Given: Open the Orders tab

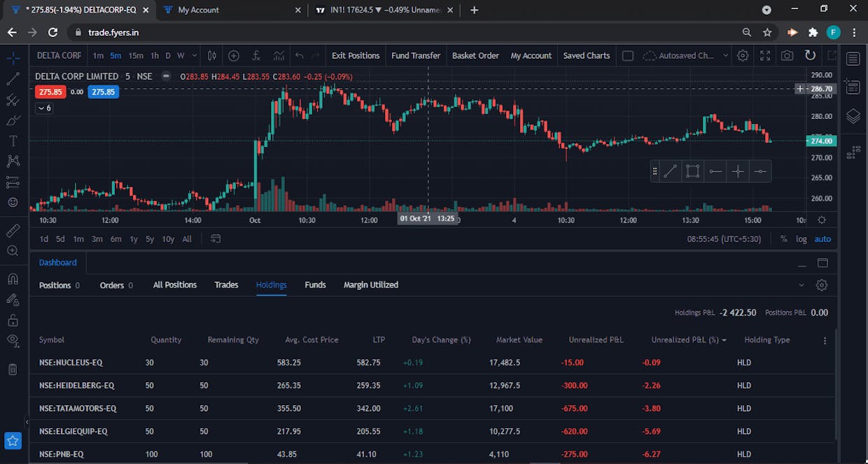Looking at the screenshot, I should pos(116,285).
